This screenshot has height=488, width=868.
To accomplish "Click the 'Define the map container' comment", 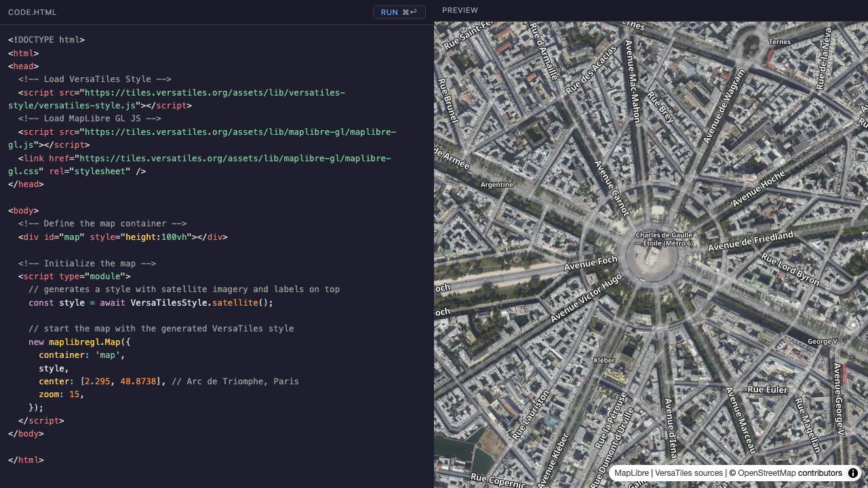I will coord(102,224).
